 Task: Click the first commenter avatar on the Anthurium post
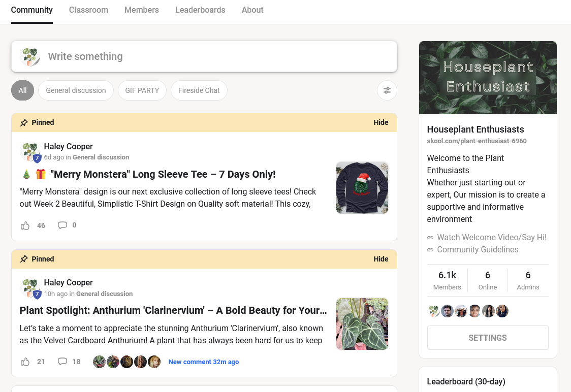pos(99,362)
